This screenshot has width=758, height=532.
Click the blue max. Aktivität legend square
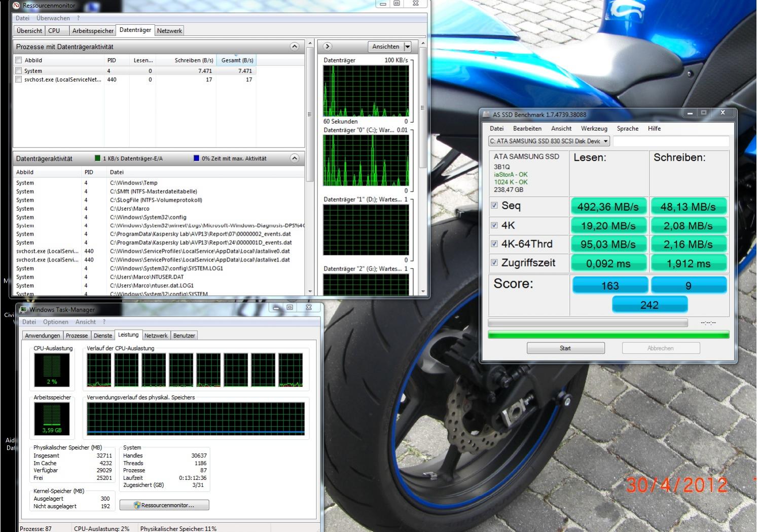[197, 159]
